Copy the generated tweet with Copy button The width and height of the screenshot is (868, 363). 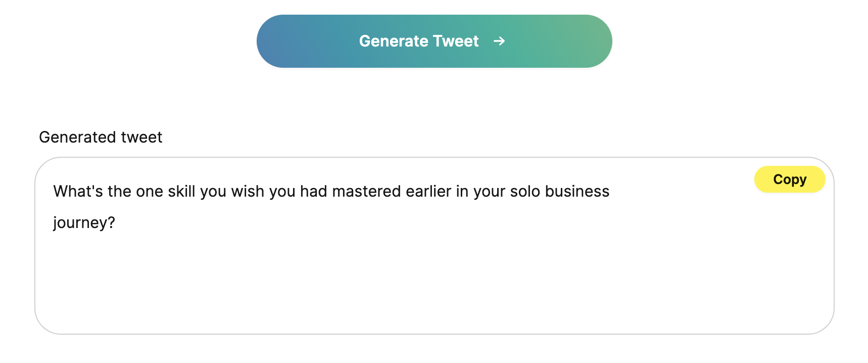click(x=789, y=179)
